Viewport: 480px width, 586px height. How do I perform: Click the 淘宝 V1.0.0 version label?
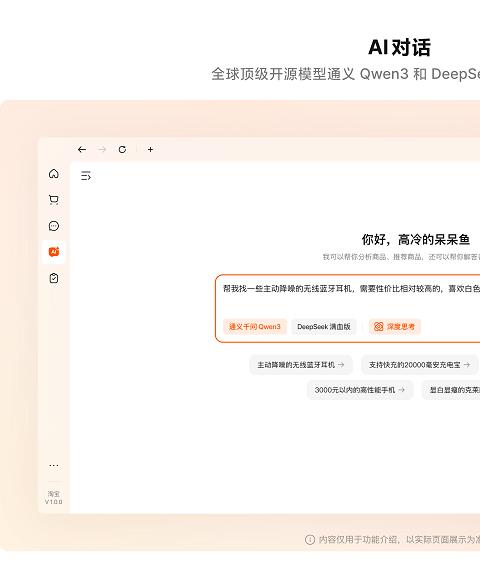[x=54, y=498]
